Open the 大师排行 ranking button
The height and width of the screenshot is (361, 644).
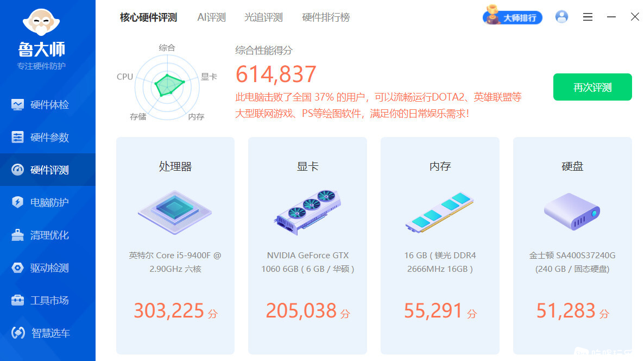tap(513, 17)
